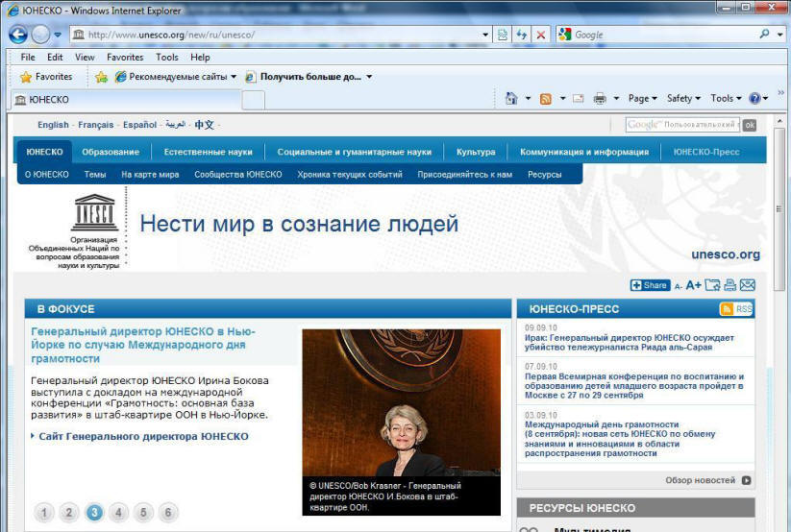Switch site language to English
The width and height of the screenshot is (791, 532).
pyautogui.click(x=53, y=125)
